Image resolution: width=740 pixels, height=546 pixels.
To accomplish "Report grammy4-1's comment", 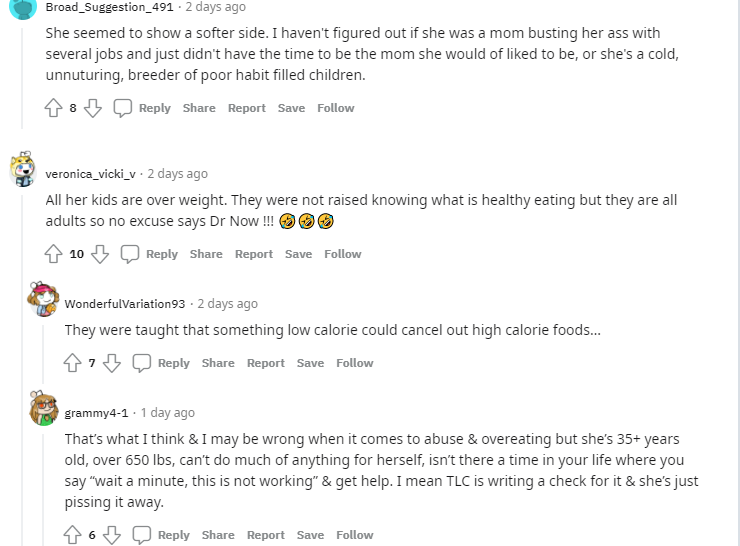I will 266,535.
